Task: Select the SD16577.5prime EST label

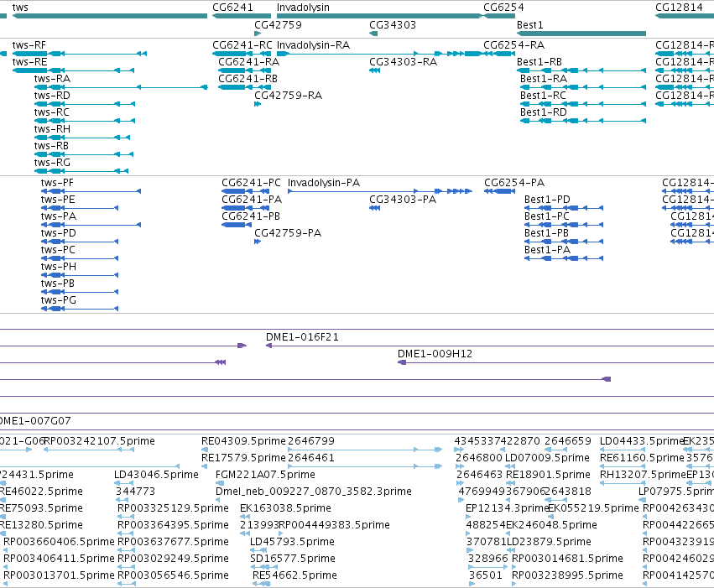Action: [293, 559]
